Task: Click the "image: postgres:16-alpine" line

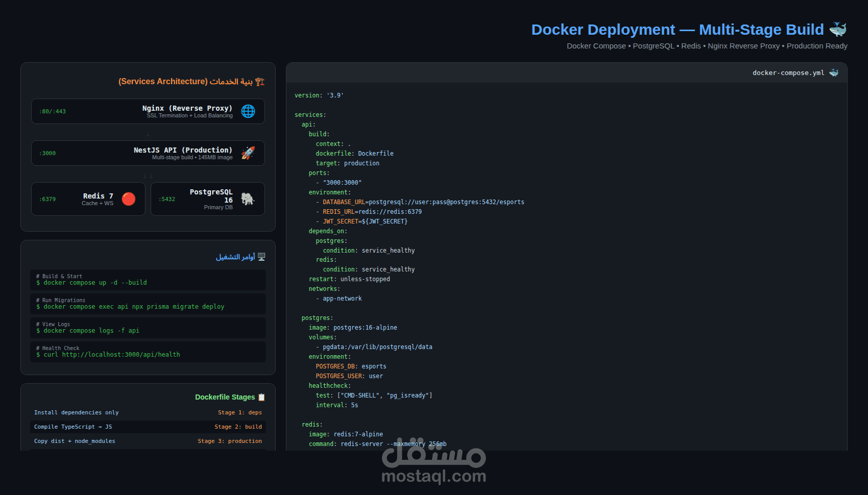Action: point(353,328)
